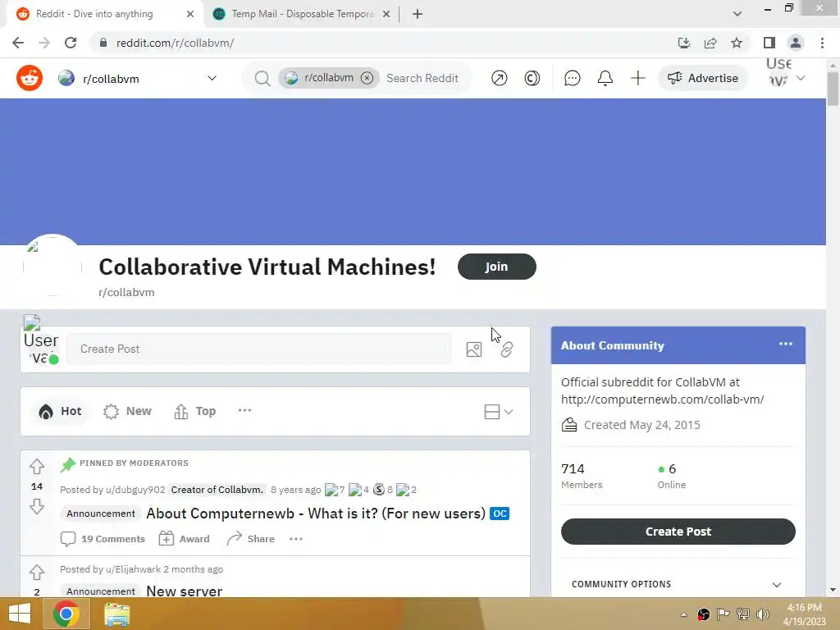Open the New server post

coord(185,591)
